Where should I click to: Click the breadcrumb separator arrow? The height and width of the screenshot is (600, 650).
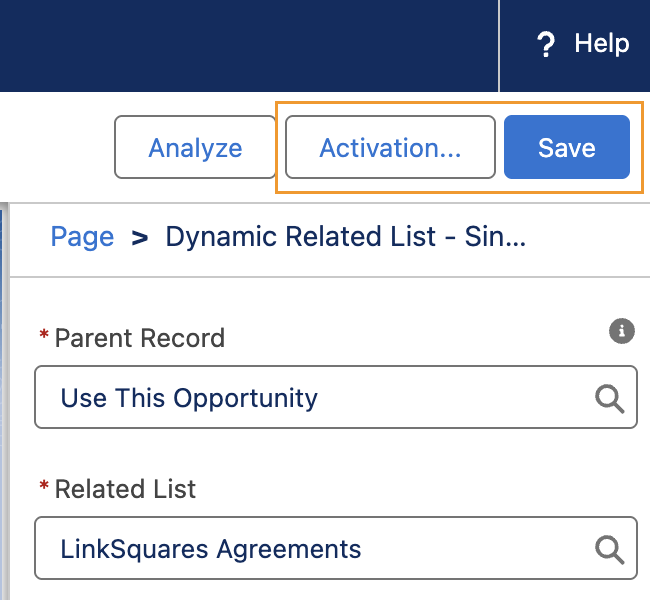(x=140, y=238)
